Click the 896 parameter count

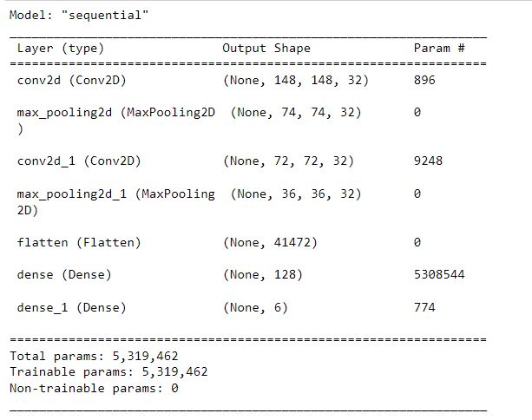pos(424,80)
